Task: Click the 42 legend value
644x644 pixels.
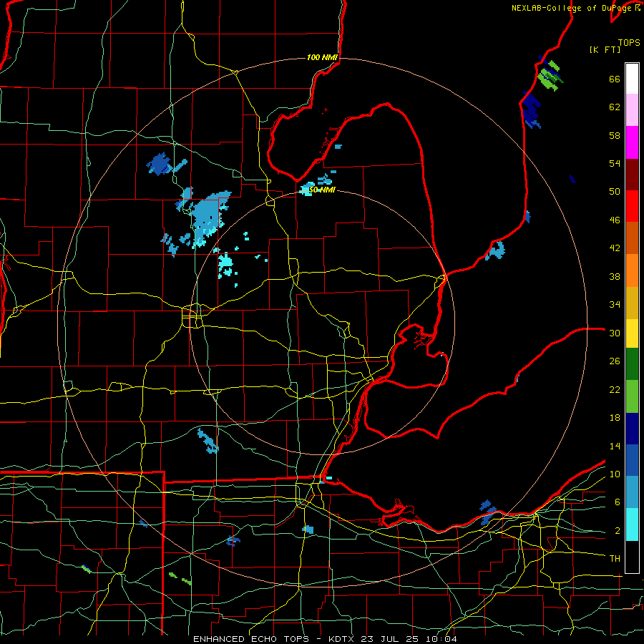Action: point(615,248)
